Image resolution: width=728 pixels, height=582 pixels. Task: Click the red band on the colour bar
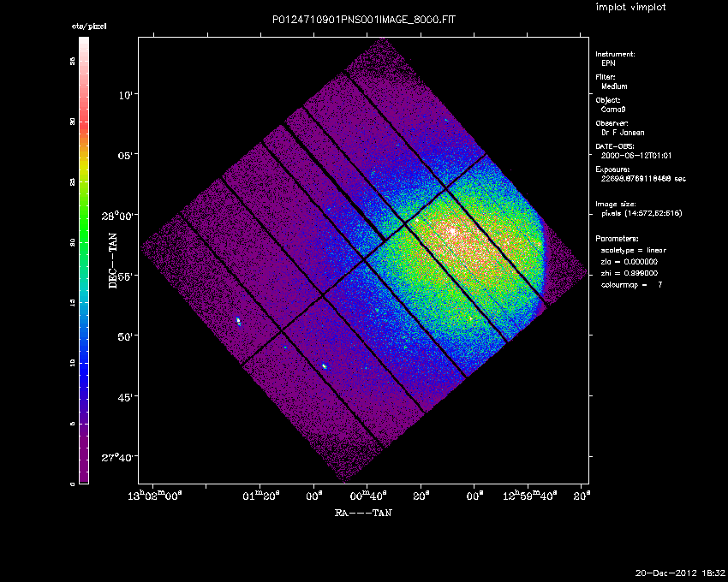pos(84,111)
